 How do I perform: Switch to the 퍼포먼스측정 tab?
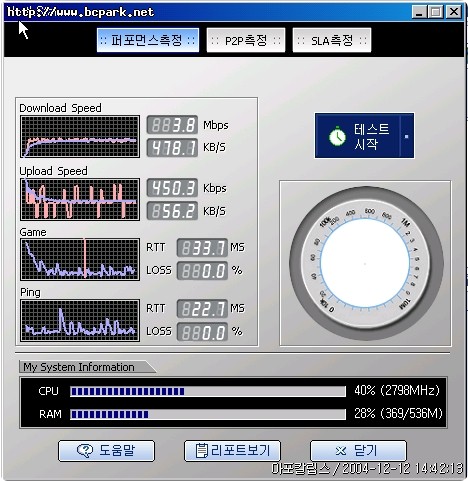tap(148, 40)
